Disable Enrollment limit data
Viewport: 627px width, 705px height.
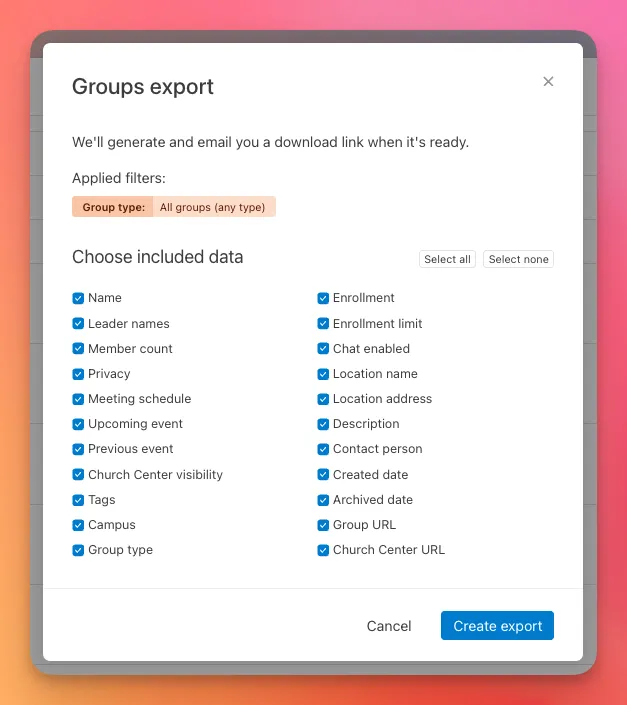pos(323,324)
